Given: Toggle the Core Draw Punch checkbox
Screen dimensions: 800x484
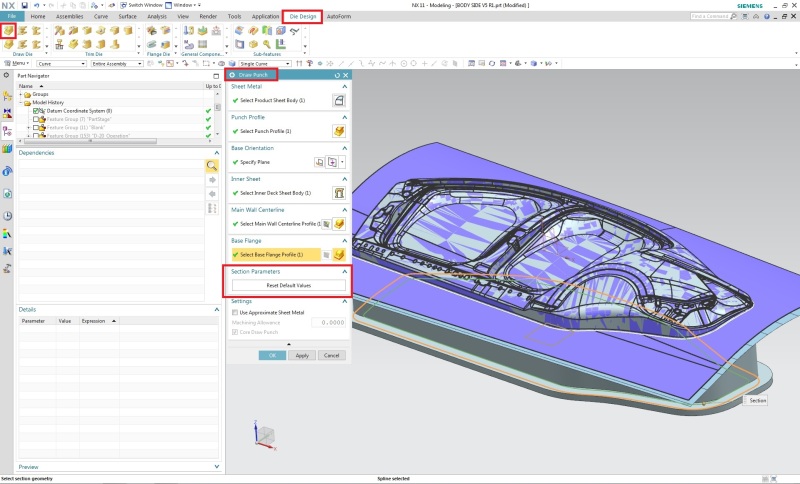Looking at the screenshot, I should point(235,332).
